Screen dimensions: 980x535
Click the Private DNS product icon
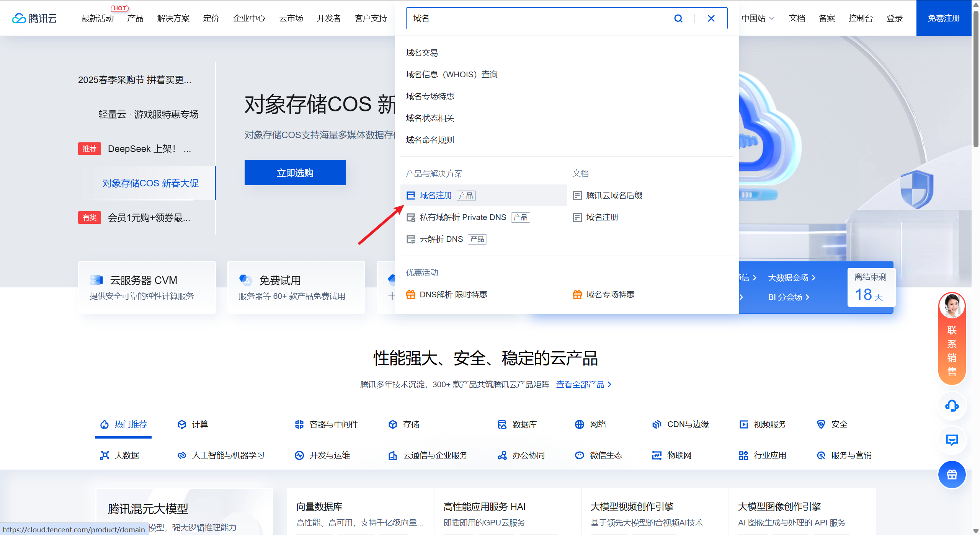click(x=411, y=217)
